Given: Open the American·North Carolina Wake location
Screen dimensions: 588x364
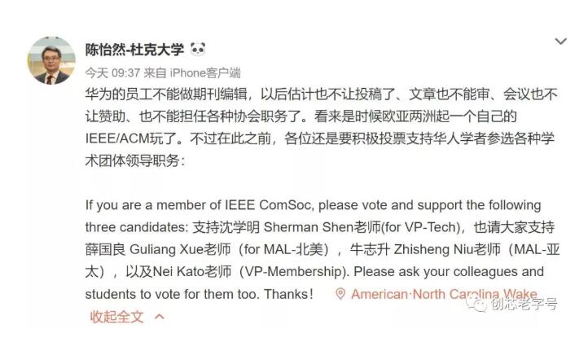Looking at the screenshot, I should (x=444, y=294).
